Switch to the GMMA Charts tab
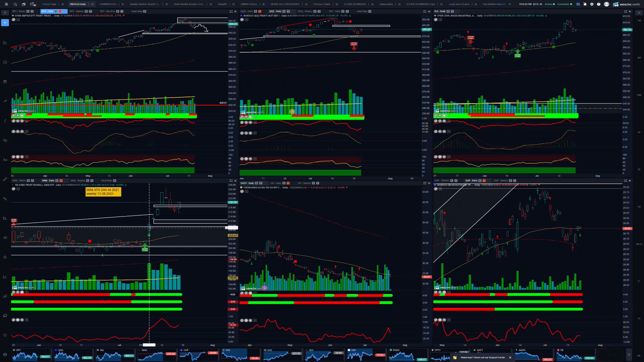This screenshot has height=362, width=644. point(249,4)
